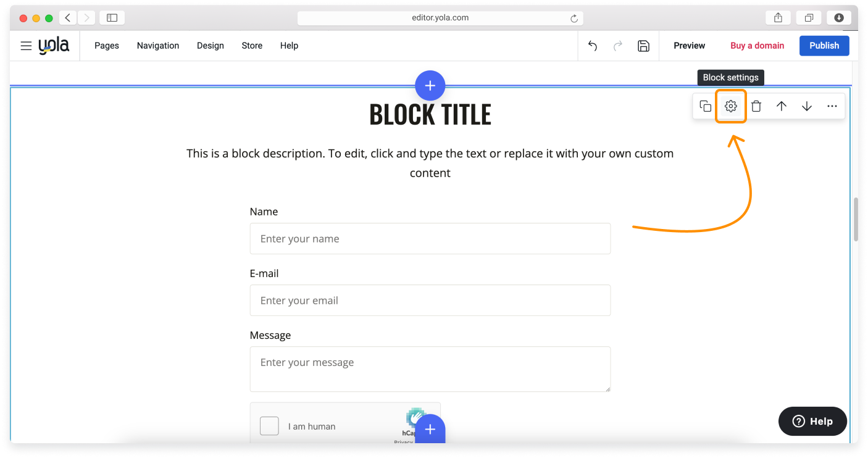
Task: Open the hamburger menu beside the Yola logo
Action: (25, 45)
